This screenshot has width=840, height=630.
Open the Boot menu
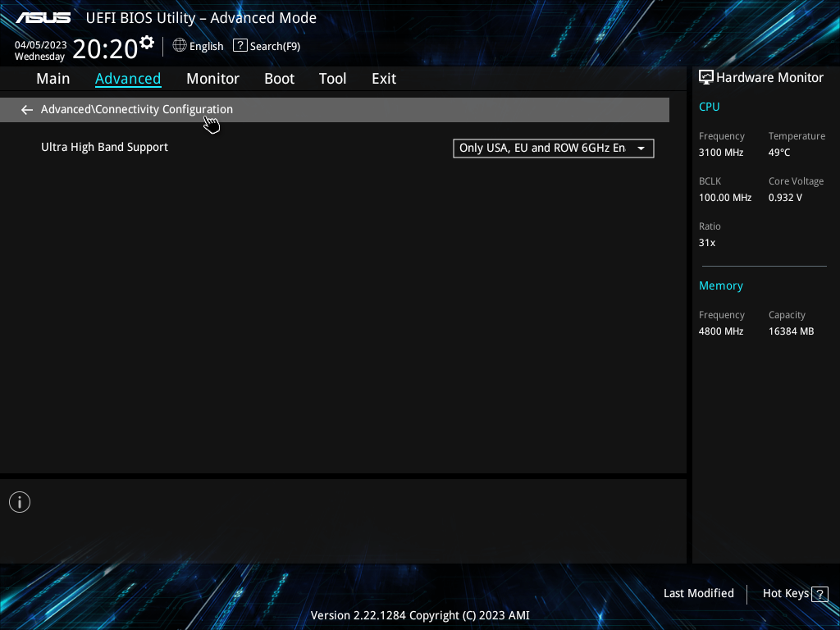click(x=279, y=79)
